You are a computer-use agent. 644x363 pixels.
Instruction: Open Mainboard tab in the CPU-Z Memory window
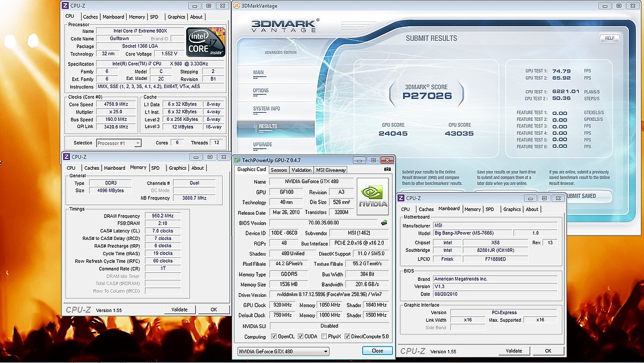coord(114,168)
